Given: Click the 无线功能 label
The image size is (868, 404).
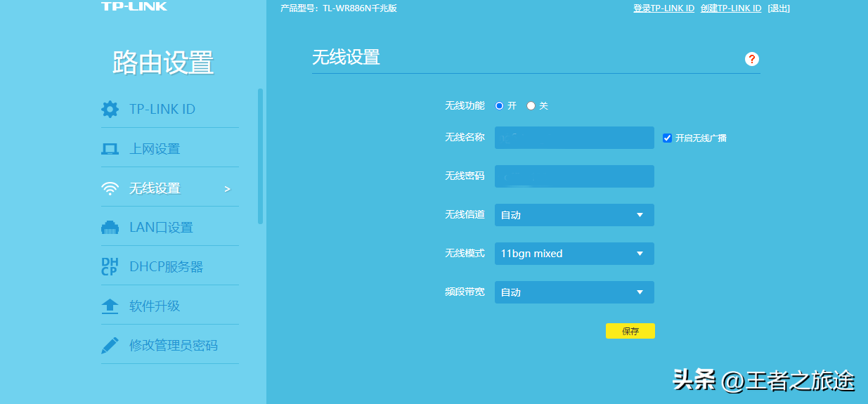Looking at the screenshot, I should click(465, 105).
